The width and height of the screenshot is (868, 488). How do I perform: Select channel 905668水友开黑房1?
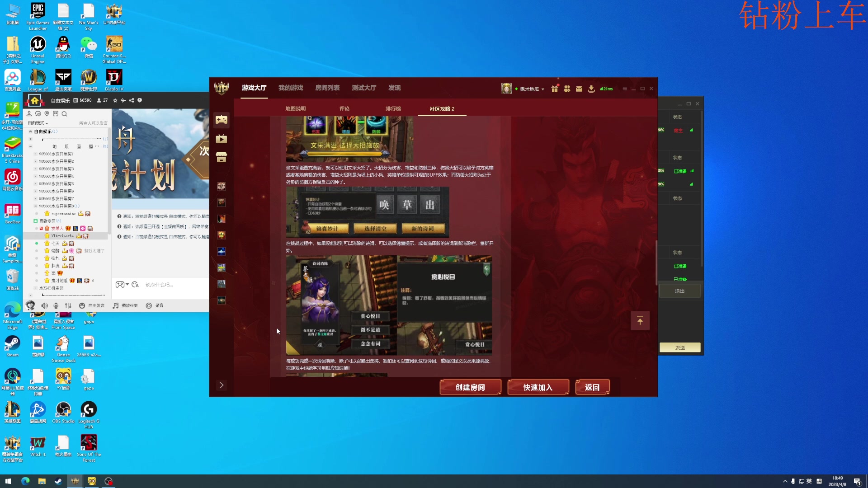point(56,154)
